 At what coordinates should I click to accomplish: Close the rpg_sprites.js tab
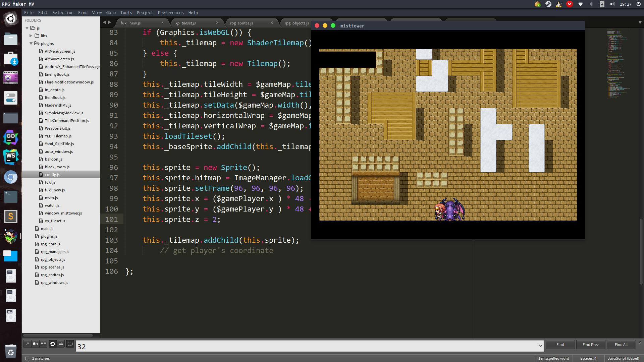pos(272,23)
